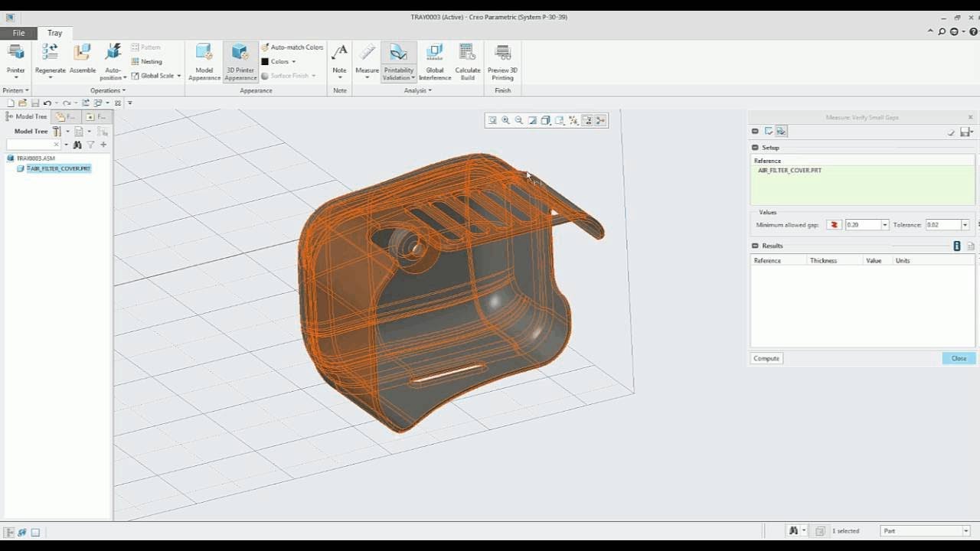Click the Compute button
Viewport: 980px width, 551px height.
click(766, 358)
